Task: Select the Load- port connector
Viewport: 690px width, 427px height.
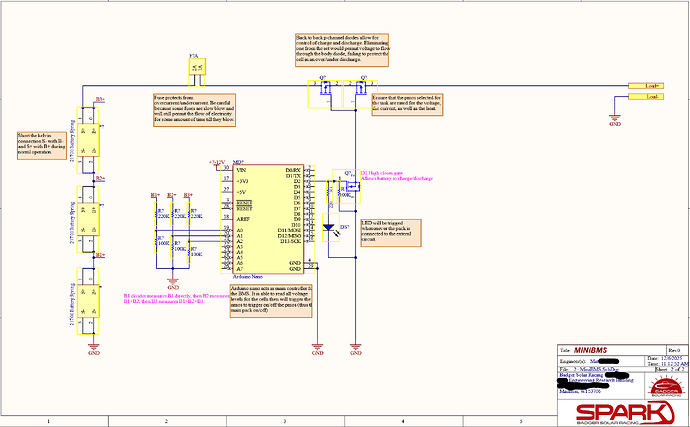Action: click(x=647, y=96)
